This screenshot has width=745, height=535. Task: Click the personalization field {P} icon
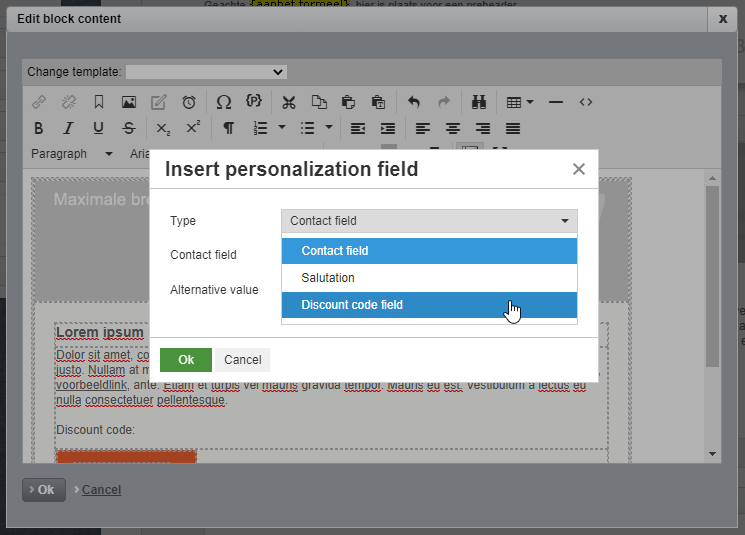tap(254, 102)
